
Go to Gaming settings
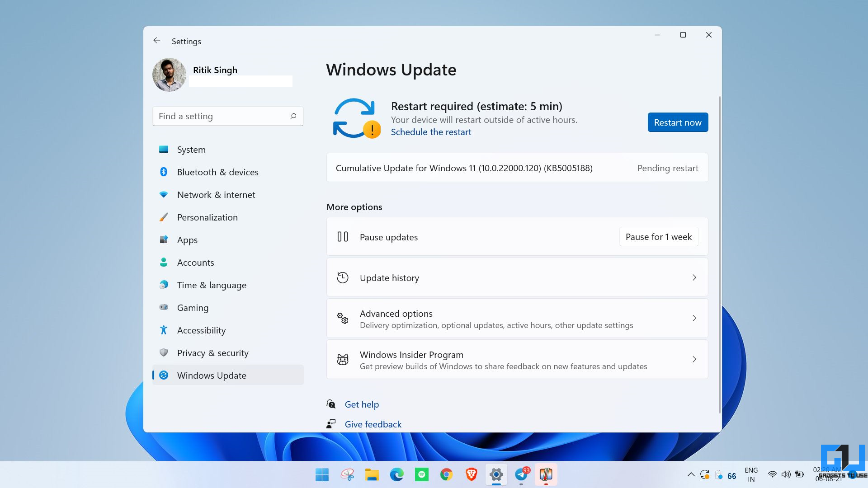click(228, 308)
